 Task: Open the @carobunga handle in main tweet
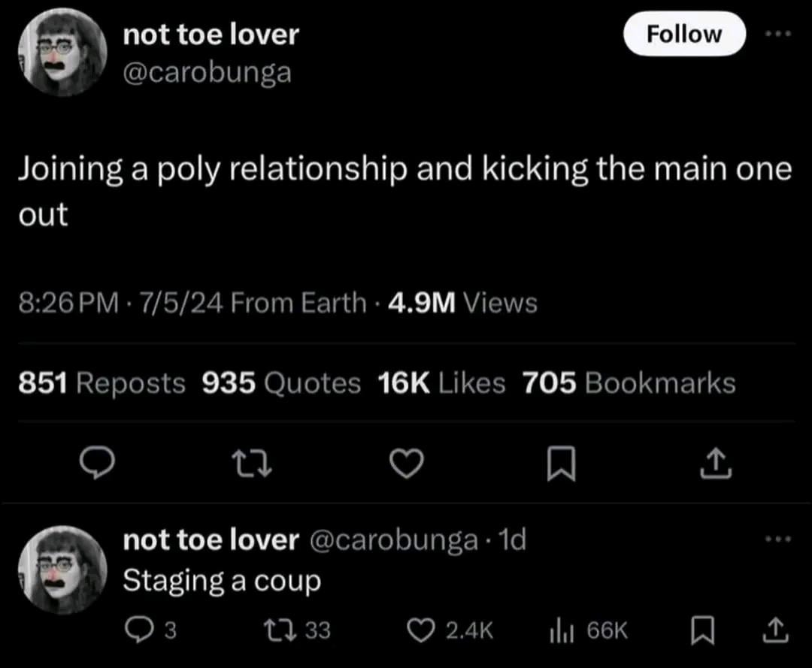[208, 72]
